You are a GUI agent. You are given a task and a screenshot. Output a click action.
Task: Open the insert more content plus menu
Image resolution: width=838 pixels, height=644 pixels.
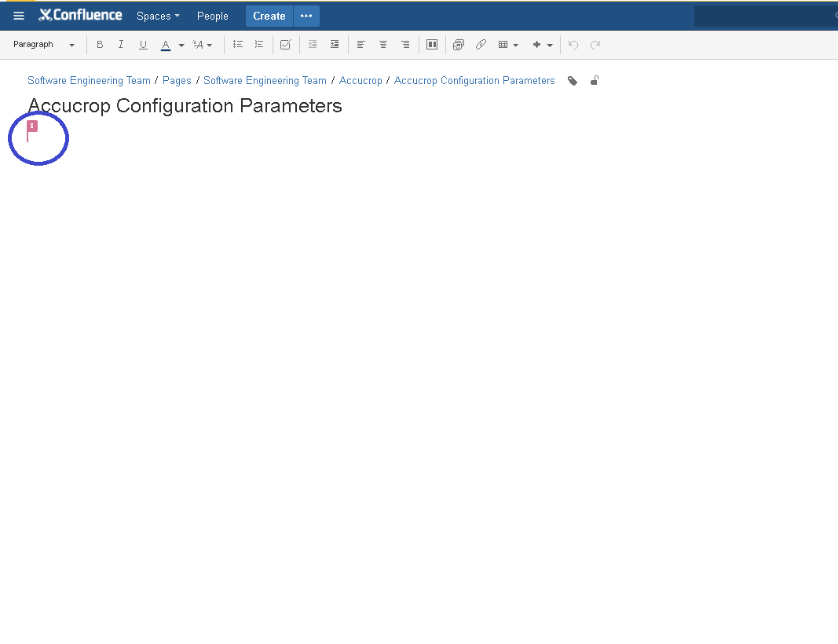543,45
